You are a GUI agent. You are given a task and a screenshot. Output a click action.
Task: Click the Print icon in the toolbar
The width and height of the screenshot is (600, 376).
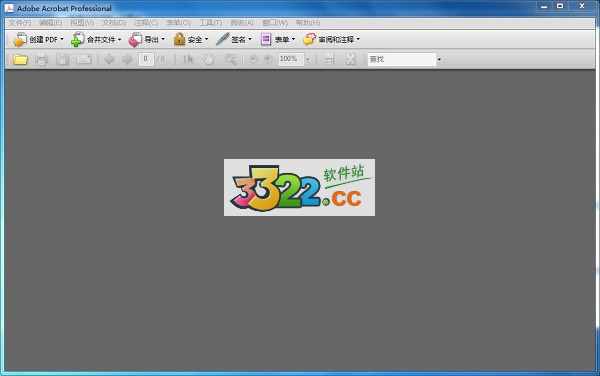tap(41, 59)
